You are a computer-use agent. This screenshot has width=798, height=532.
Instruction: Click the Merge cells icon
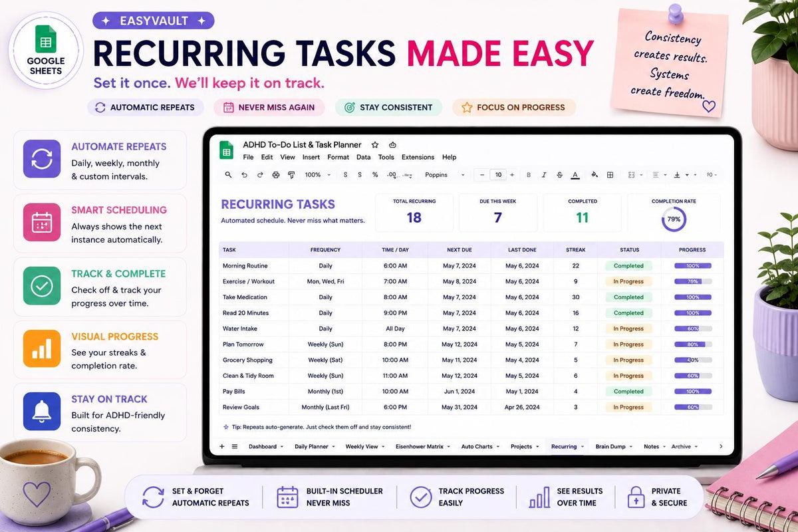630,175
